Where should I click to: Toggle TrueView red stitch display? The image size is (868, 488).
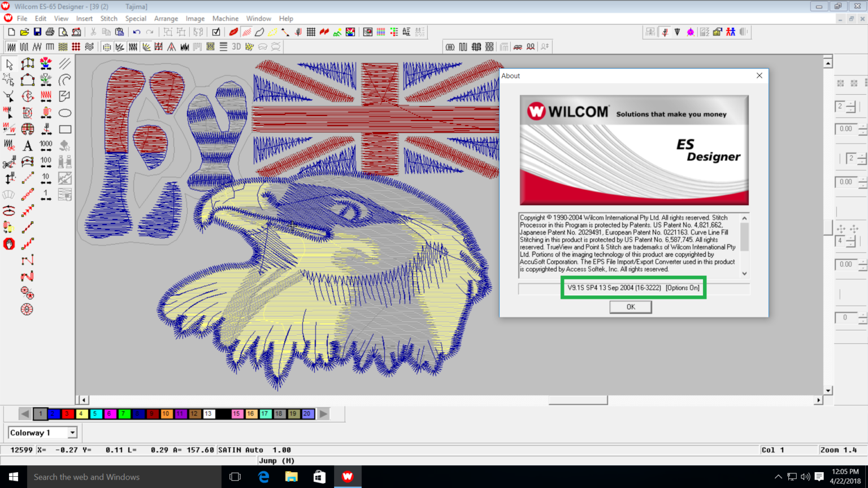233,32
